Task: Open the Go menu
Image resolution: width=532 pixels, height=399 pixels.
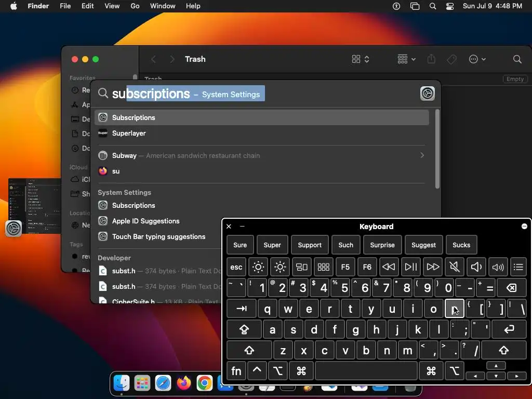Action: point(135,6)
